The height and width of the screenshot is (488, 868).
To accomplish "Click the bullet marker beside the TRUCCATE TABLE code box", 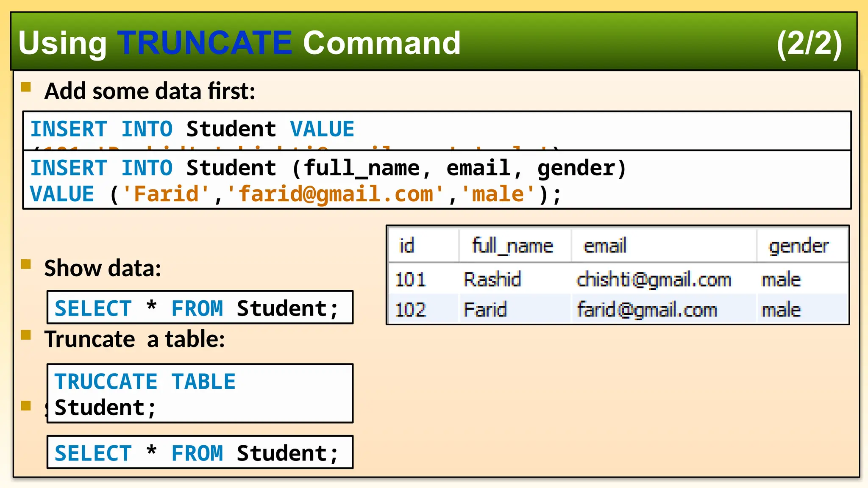I will (x=26, y=405).
